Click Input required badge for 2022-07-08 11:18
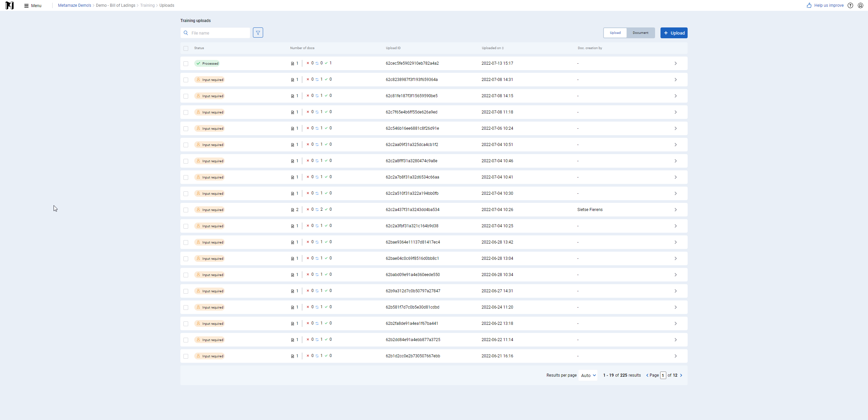The image size is (868, 420). click(210, 112)
